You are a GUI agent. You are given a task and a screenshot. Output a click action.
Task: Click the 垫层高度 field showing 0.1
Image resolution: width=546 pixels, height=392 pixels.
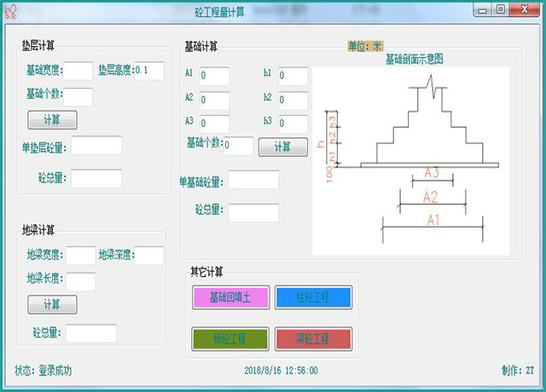pos(149,71)
